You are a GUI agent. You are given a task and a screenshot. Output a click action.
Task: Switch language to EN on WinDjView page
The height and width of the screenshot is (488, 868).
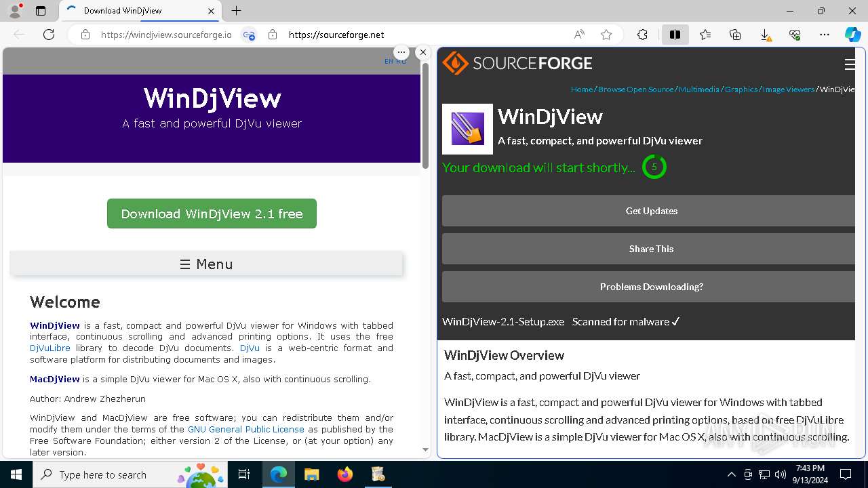pos(389,61)
